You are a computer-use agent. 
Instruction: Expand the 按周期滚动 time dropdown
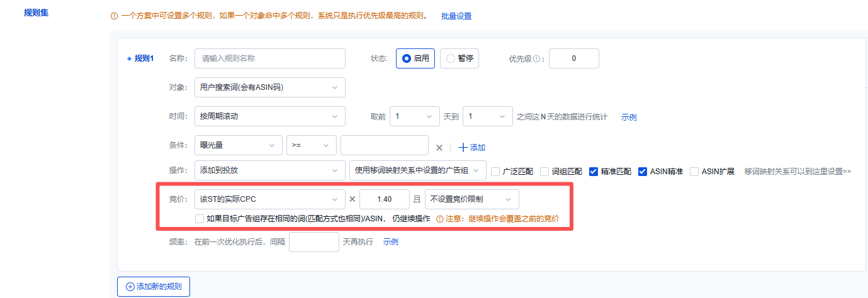coord(269,116)
